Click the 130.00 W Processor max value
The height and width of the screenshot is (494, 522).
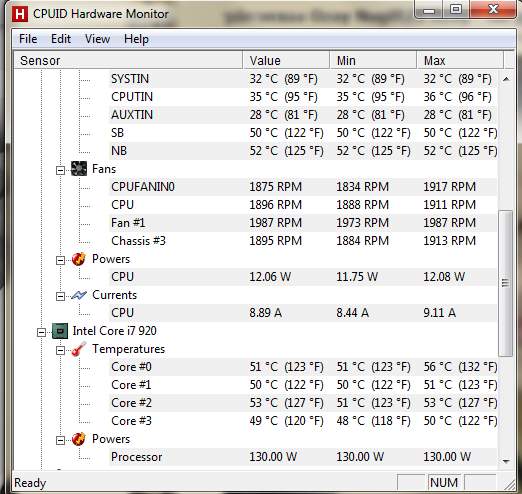pyautogui.click(x=447, y=457)
